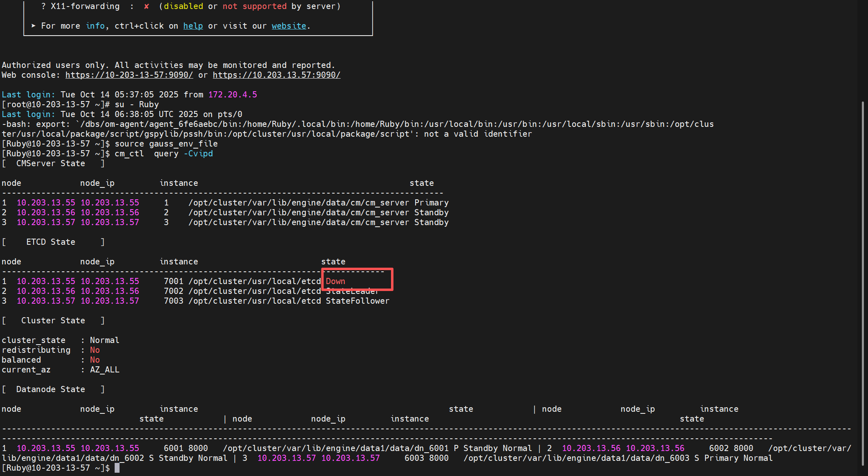Click the 'ETCD State' section header

(50, 242)
